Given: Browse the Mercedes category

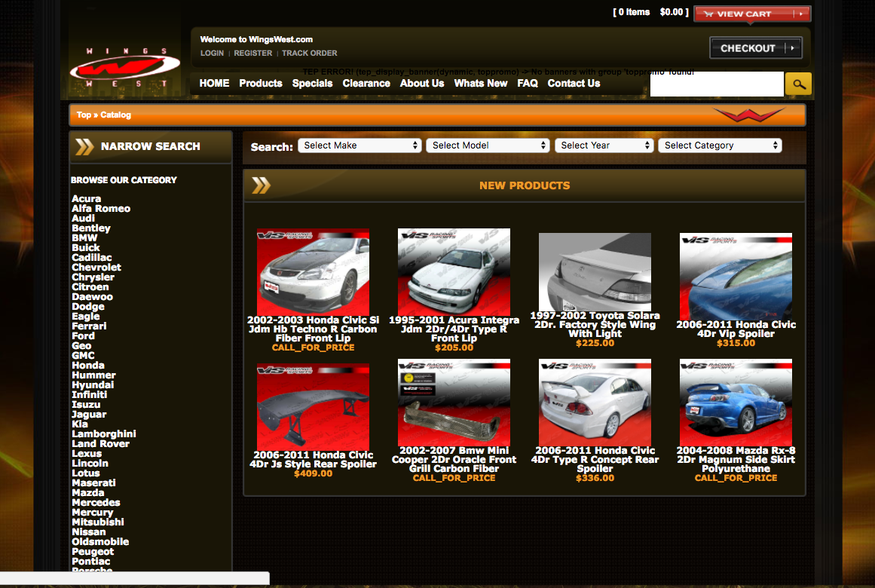Looking at the screenshot, I should point(96,503).
